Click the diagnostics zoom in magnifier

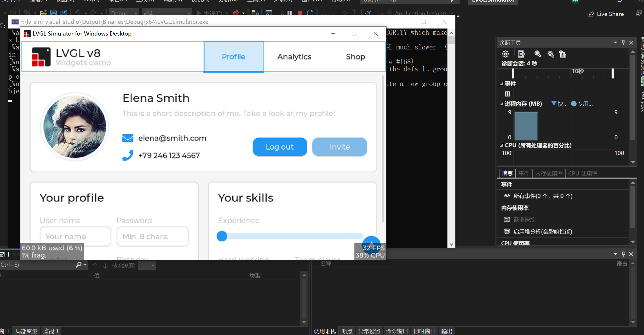tap(538, 54)
